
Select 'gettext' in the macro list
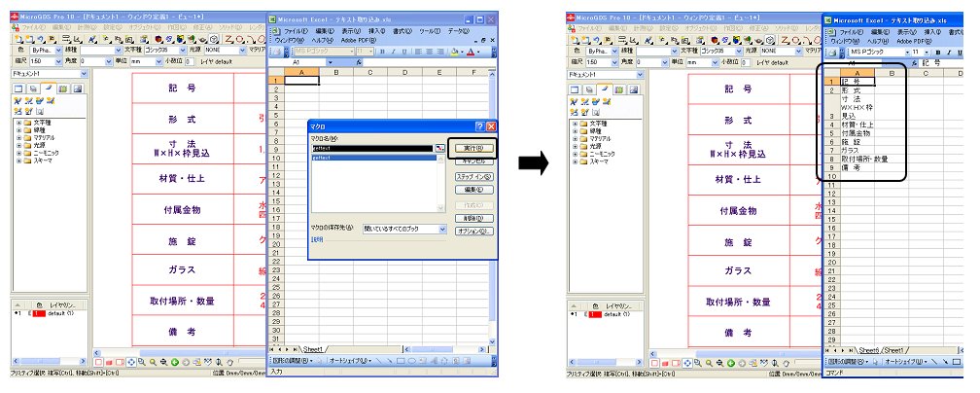coord(324,156)
